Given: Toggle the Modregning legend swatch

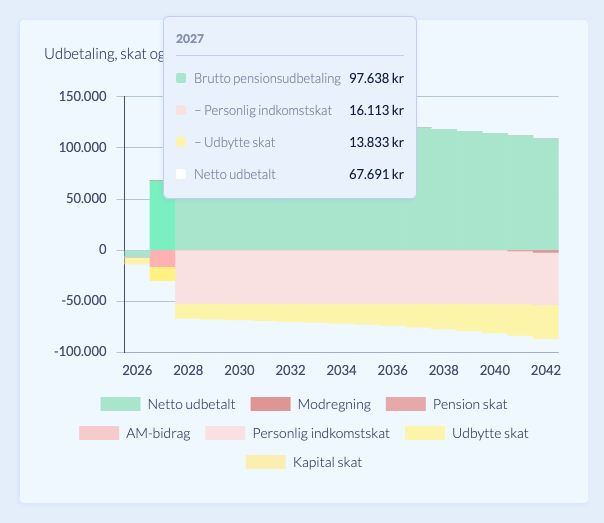Looking at the screenshot, I should (x=270, y=404).
